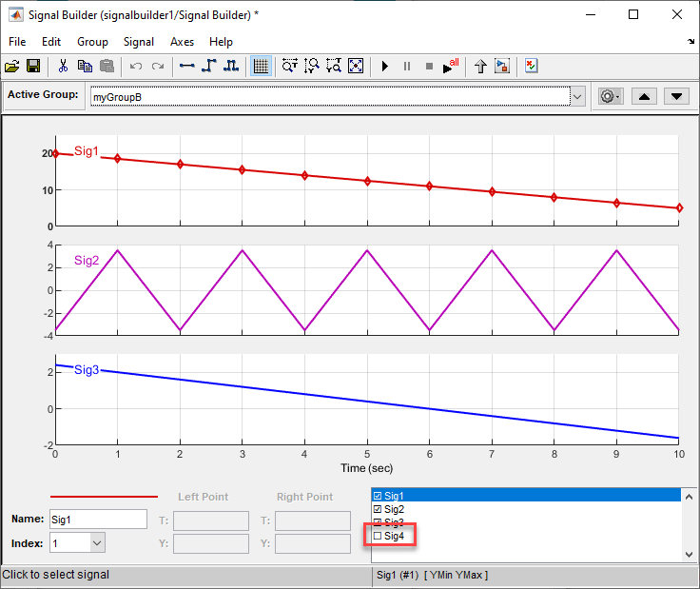The width and height of the screenshot is (700, 589).
Task: Zoom in Y direction
Action: [x=312, y=67]
